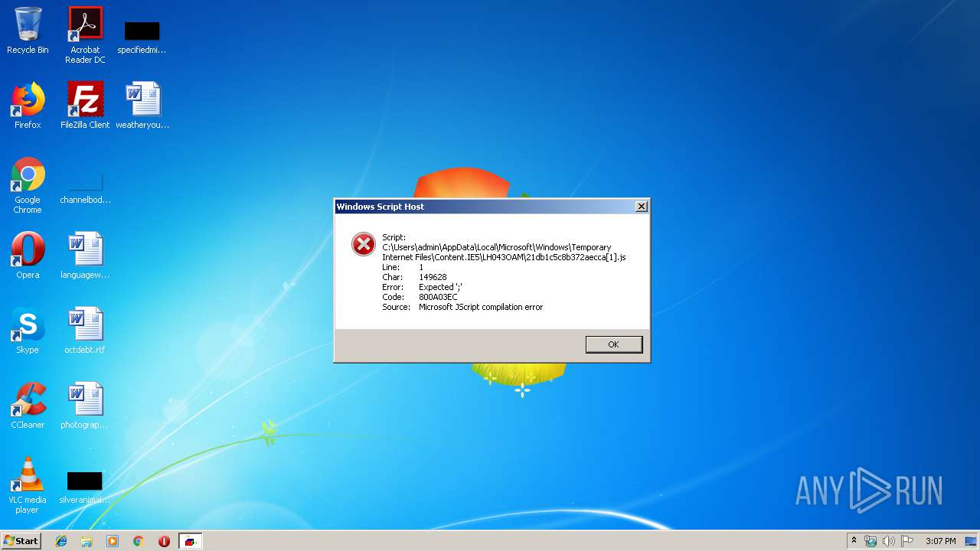Launch Chrome from the taskbar
Screen dimensions: 980x551
(x=139, y=541)
